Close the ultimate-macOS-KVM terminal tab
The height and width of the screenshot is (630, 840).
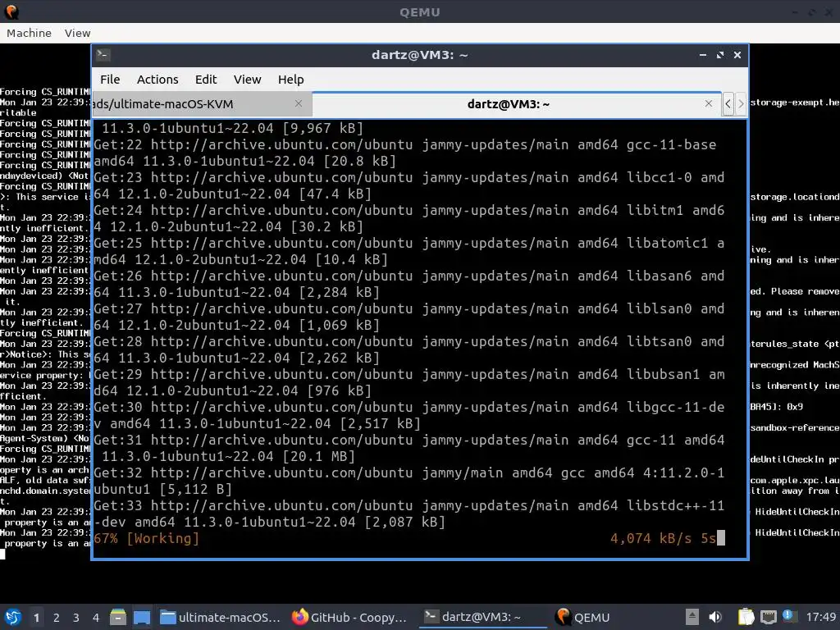(x=299, y=103)
